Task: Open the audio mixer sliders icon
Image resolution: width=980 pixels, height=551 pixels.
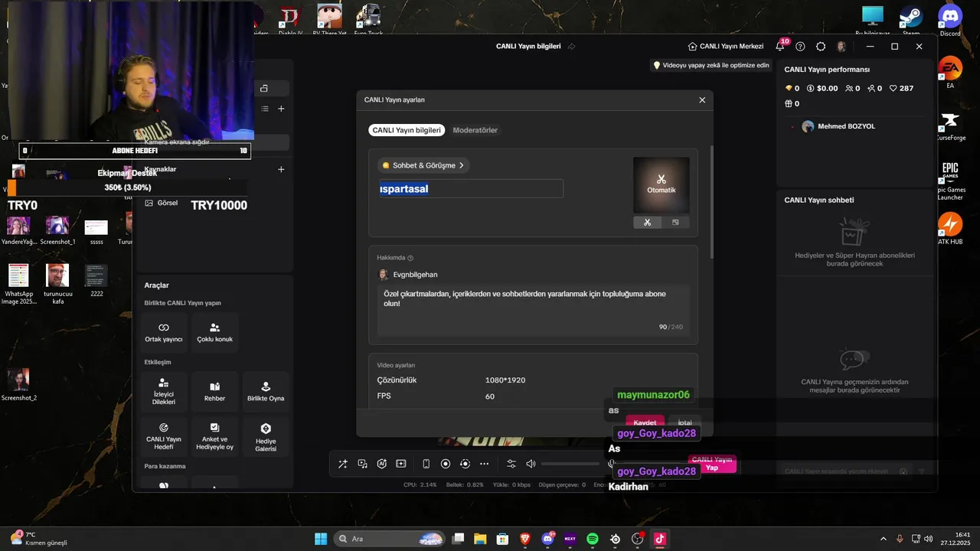Action: point(511,464)
